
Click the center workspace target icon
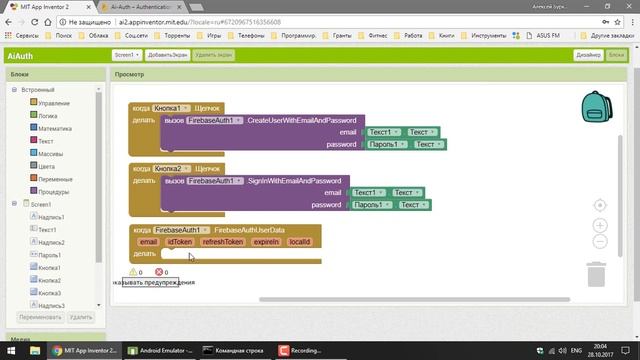600,205
